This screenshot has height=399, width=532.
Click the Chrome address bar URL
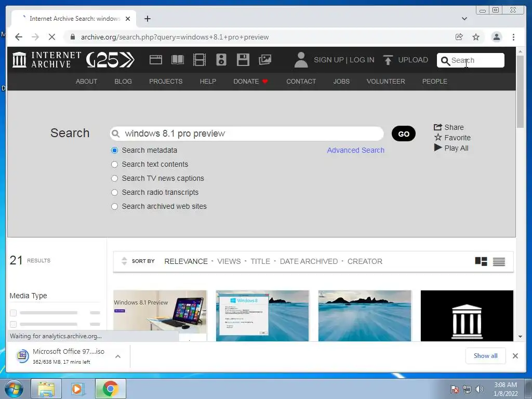(x=175, y=37)
